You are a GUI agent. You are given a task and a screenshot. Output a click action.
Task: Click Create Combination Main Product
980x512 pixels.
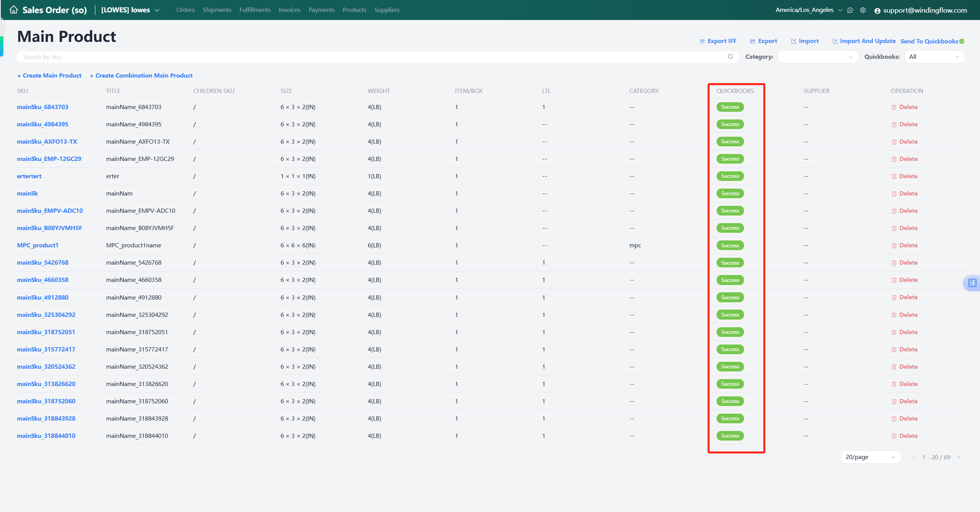pyautogui.click(x=141, y=76)
